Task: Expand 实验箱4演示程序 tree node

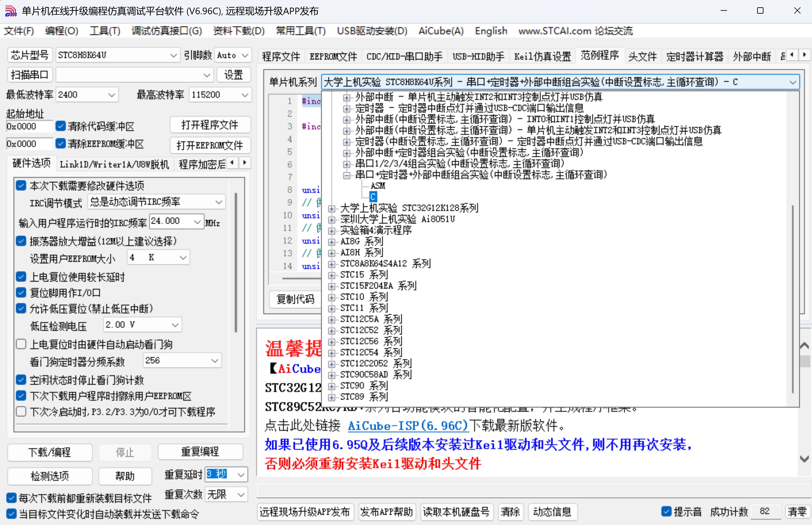Action: click(x=331, y=231)
